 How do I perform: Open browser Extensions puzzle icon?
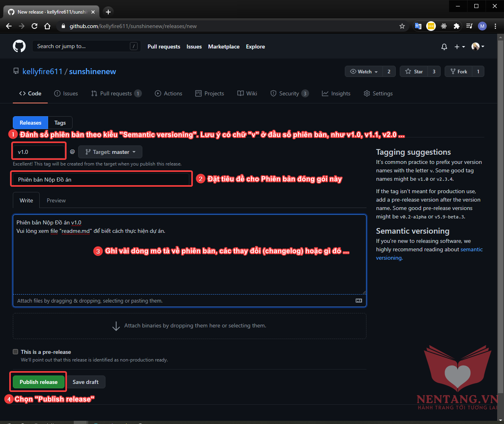click(456, 26)
